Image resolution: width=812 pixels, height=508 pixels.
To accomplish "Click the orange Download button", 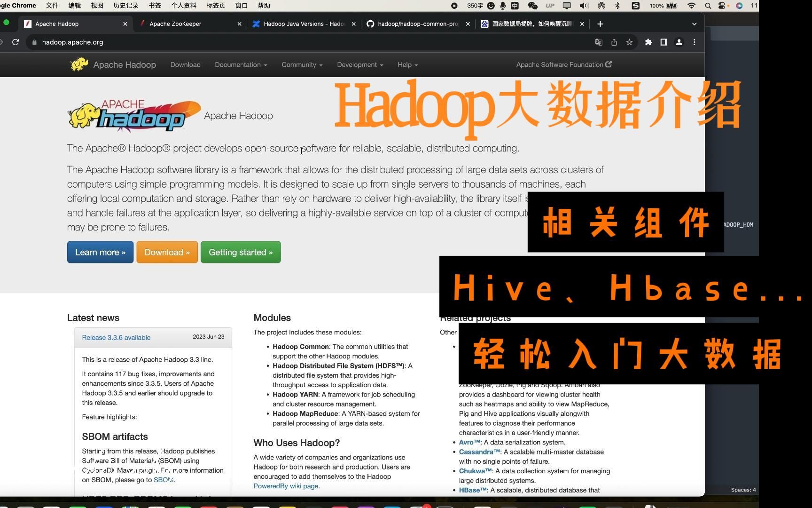I will pos(167,252).
